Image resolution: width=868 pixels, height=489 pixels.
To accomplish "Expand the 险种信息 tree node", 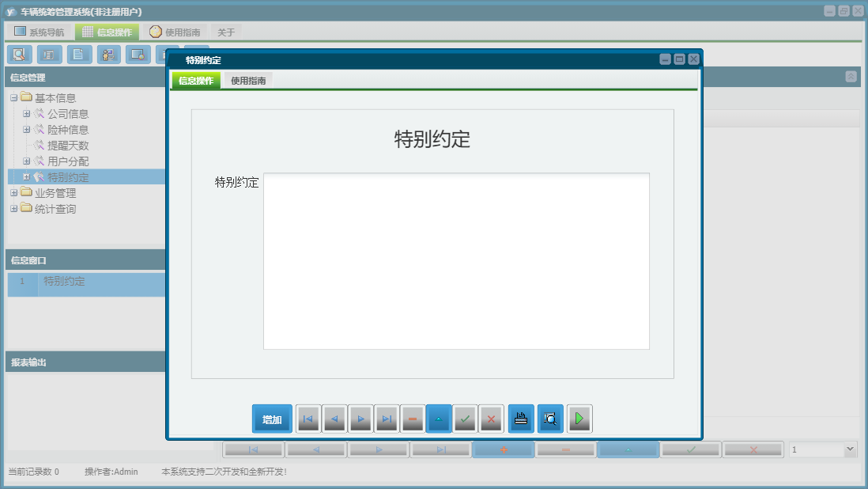I will 26,130.
